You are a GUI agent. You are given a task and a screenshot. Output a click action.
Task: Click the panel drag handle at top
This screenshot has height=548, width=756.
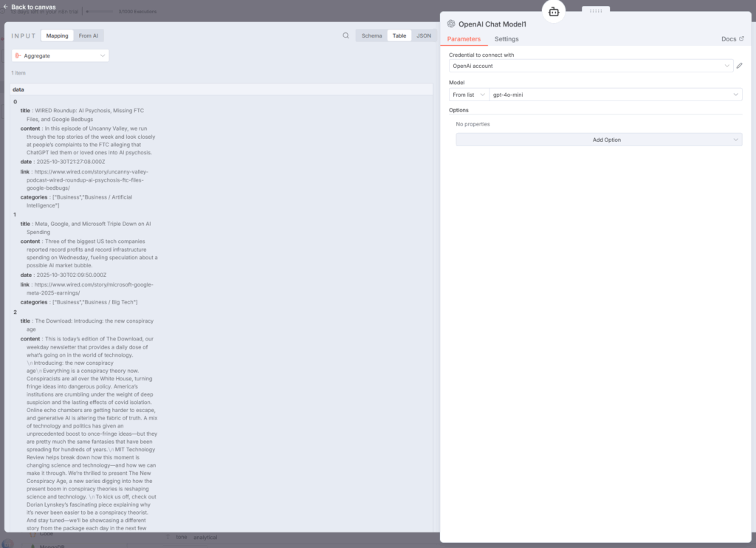(596, 10)
